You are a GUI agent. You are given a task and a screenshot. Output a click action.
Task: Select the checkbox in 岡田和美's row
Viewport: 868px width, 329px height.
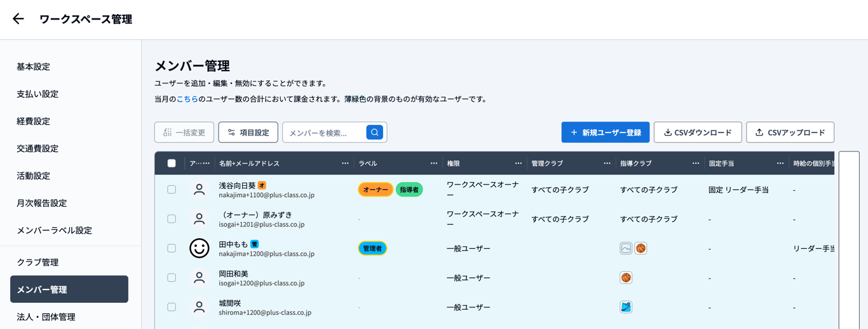(x=172, y=277)
